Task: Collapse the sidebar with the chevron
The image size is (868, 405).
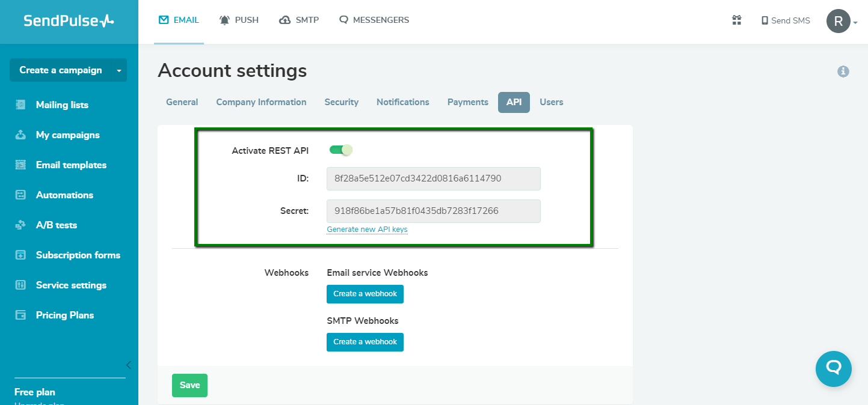Action: click(x=128, y=365)
